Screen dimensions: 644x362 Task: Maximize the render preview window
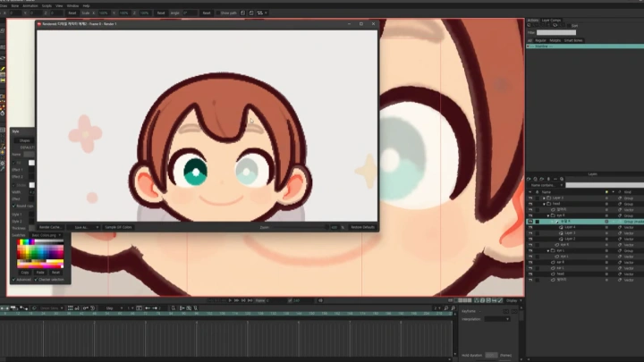click(x=360, y=24)
